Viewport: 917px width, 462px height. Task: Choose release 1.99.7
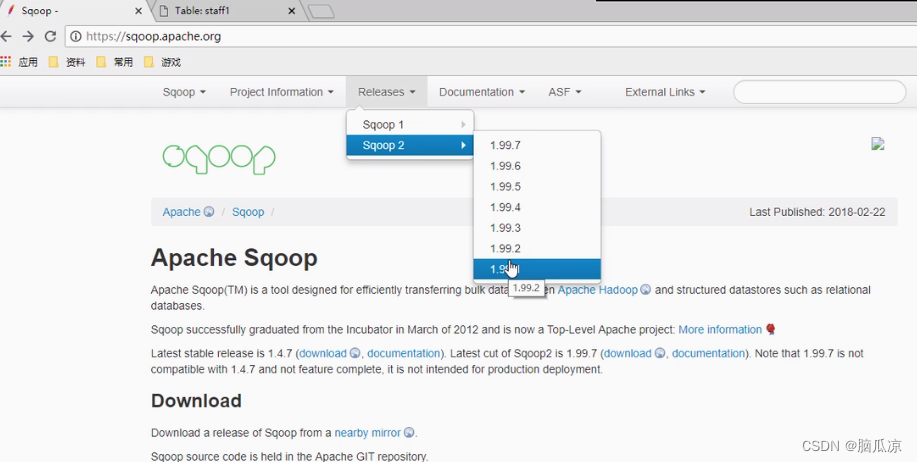(x=537, y=145)
